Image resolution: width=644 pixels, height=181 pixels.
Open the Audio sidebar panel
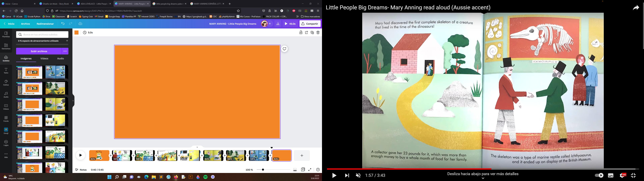(x=6, y=95)
